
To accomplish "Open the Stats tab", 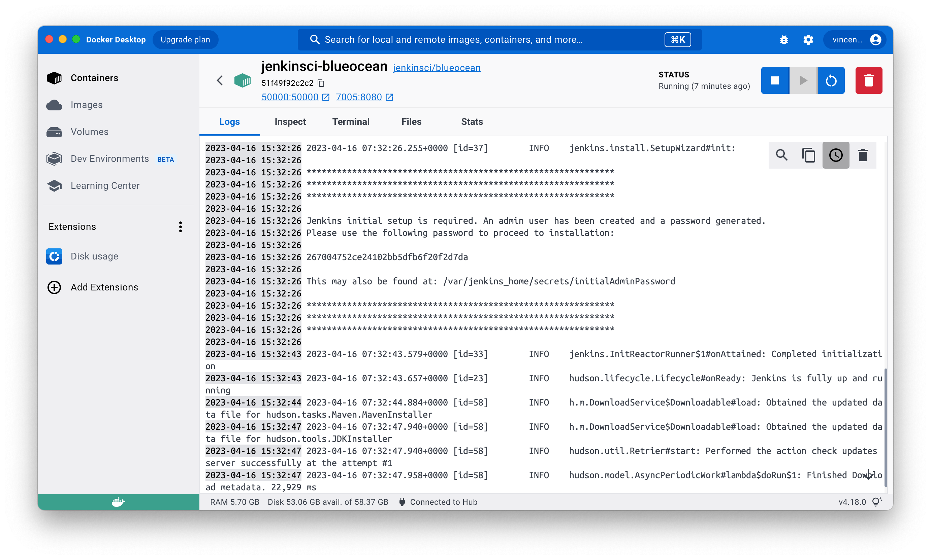I will click(x=472, y=121).
